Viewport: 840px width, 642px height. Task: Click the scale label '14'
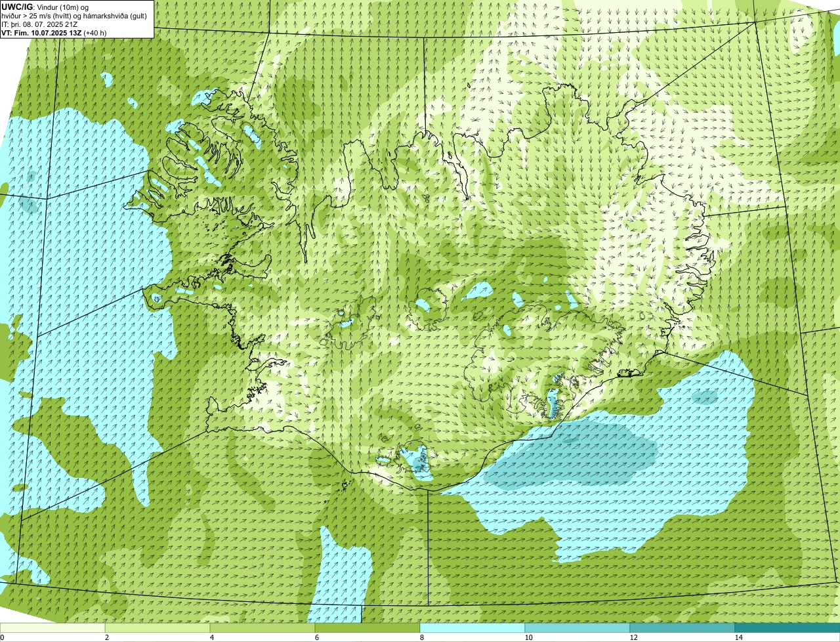click(x=738, y=637)
